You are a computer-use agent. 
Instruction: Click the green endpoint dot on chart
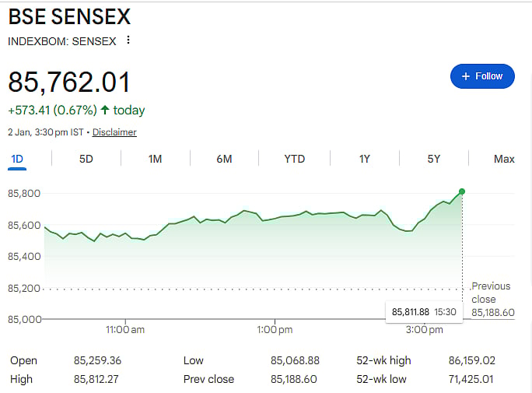(x=462, y=191)
